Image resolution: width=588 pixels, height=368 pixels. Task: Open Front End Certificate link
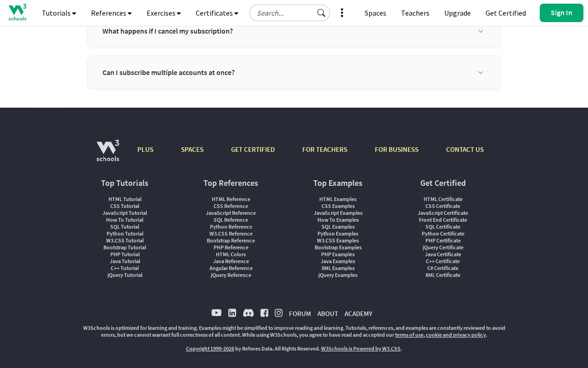443,220
